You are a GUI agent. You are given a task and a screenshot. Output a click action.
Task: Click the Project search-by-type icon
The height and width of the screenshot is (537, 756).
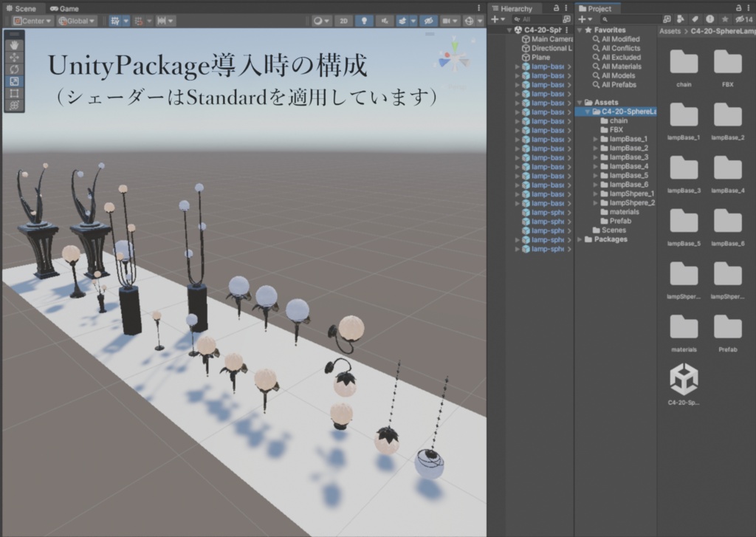click(x=680, y=18)
